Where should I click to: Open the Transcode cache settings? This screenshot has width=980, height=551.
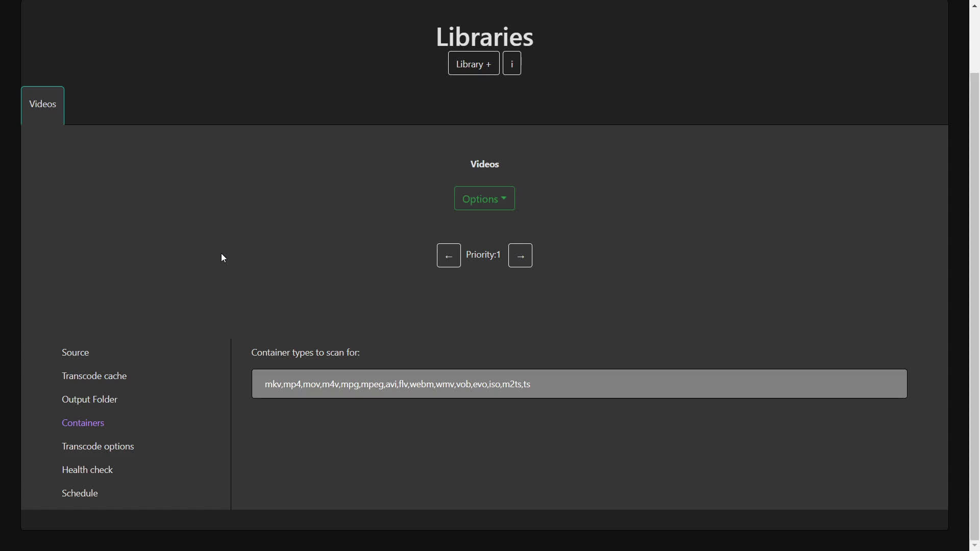[94, 375]
